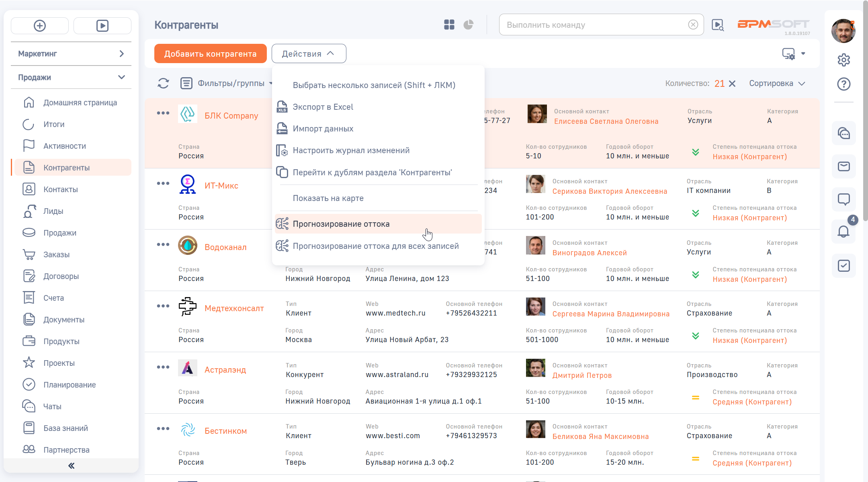The height and width of the screenshot is (482, 868).
Task: Open the Фильтры/группы dropdown
Action: tap(227, 84)
